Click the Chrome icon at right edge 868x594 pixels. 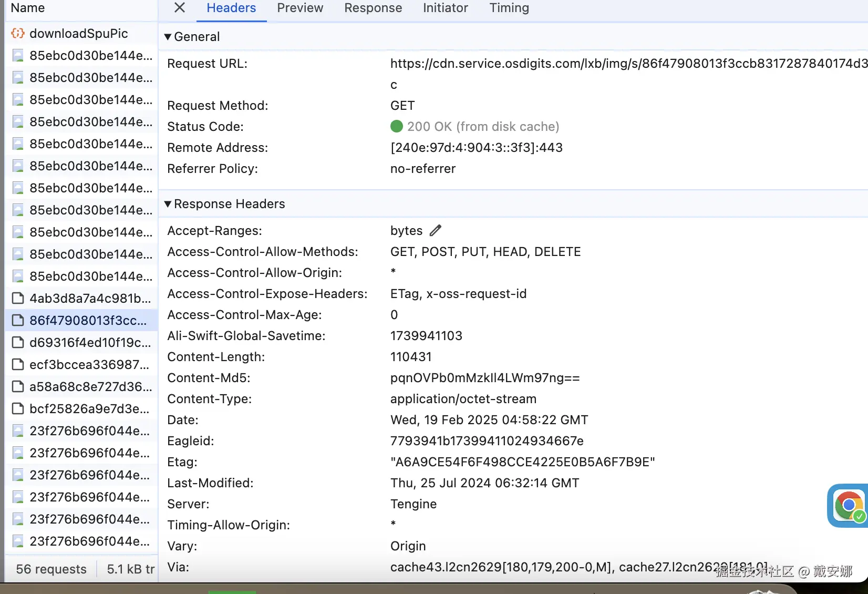click(x=848, y=505)
